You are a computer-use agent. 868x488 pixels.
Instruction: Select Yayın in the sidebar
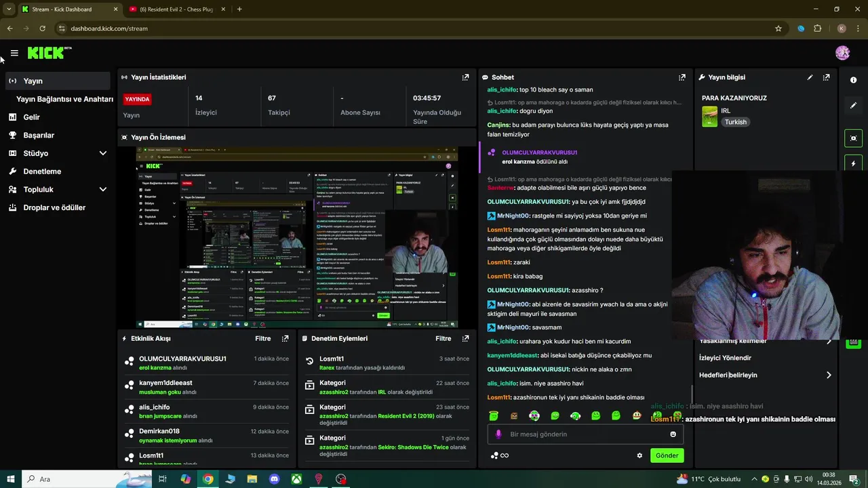click(x=57, y=81)
